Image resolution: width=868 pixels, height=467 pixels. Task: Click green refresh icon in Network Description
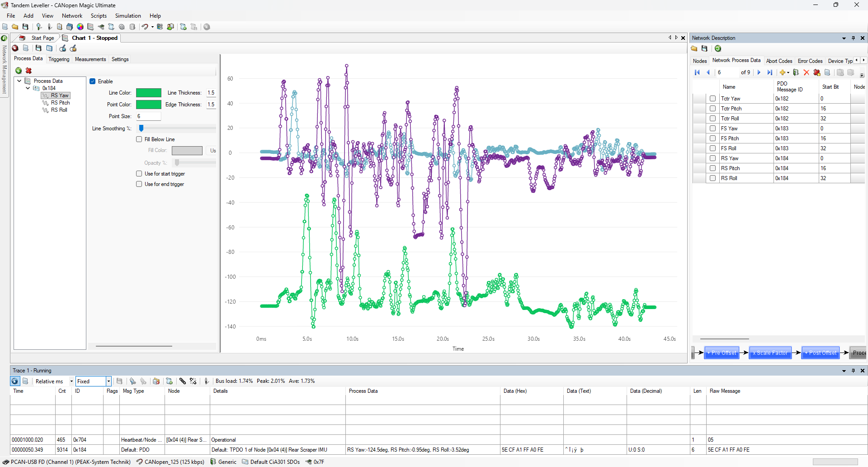coord(718,49)
